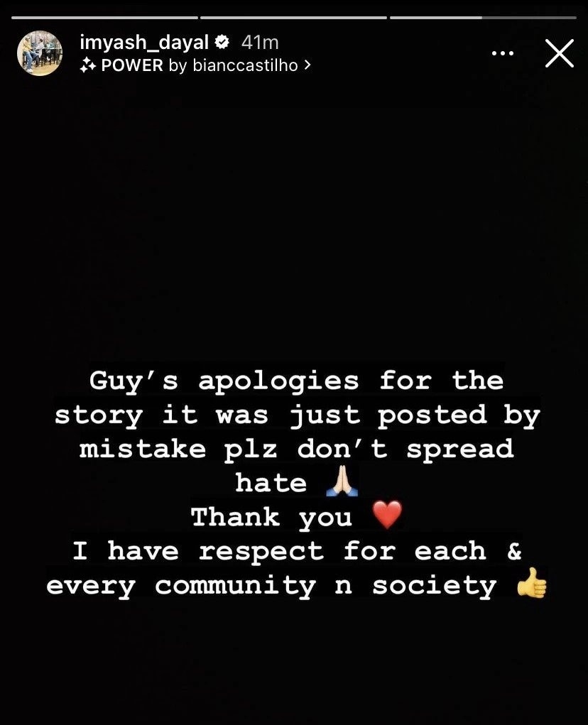This screenshot has width=588, height=725.
Task: Click the "every community n society" line
Action: coord(272,587)
